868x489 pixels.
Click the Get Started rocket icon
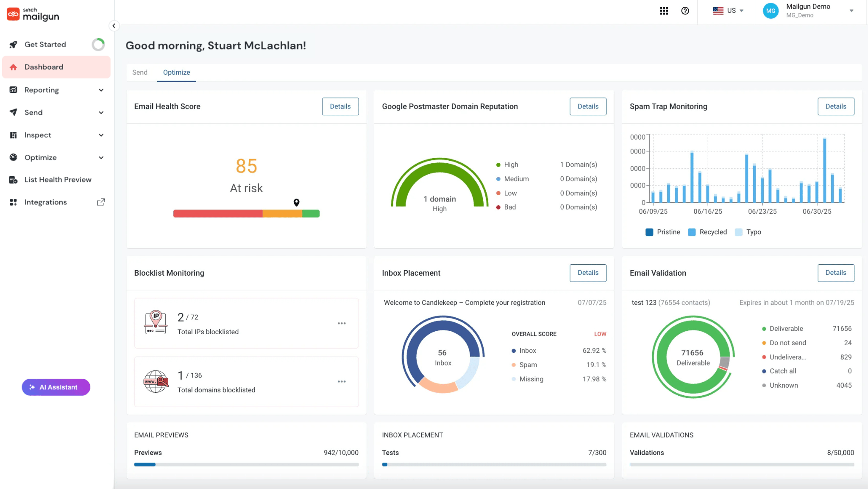14,45
